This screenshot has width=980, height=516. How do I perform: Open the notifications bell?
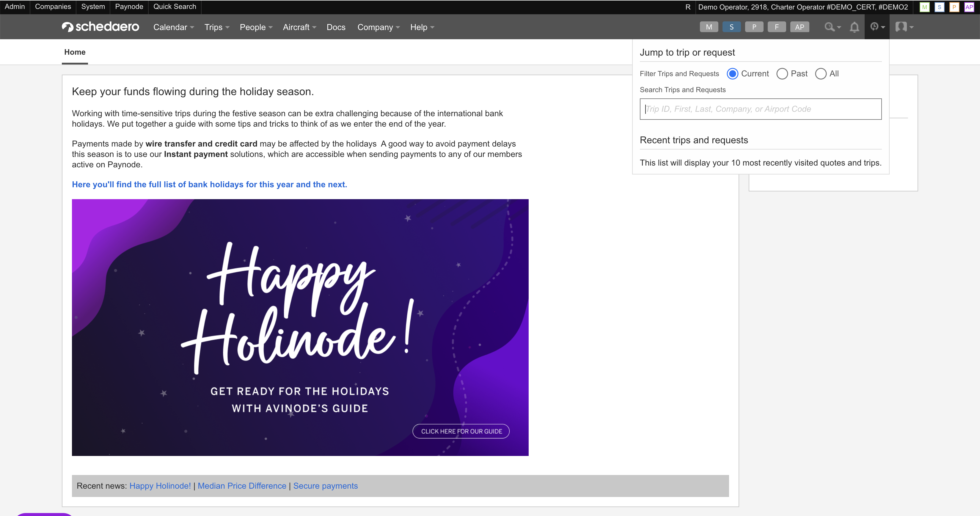pyautogui.click(x=855, y=27)
